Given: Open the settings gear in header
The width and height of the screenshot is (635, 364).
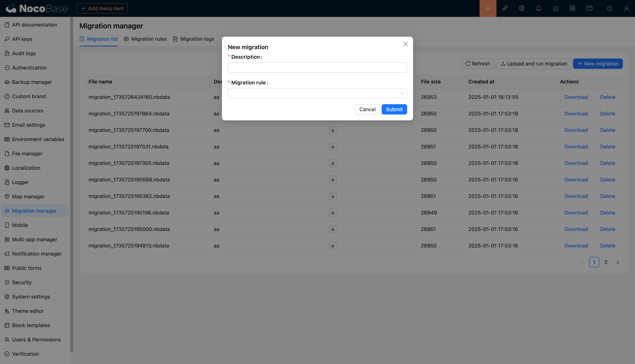Looking at the screenshot, I should 522,8.
